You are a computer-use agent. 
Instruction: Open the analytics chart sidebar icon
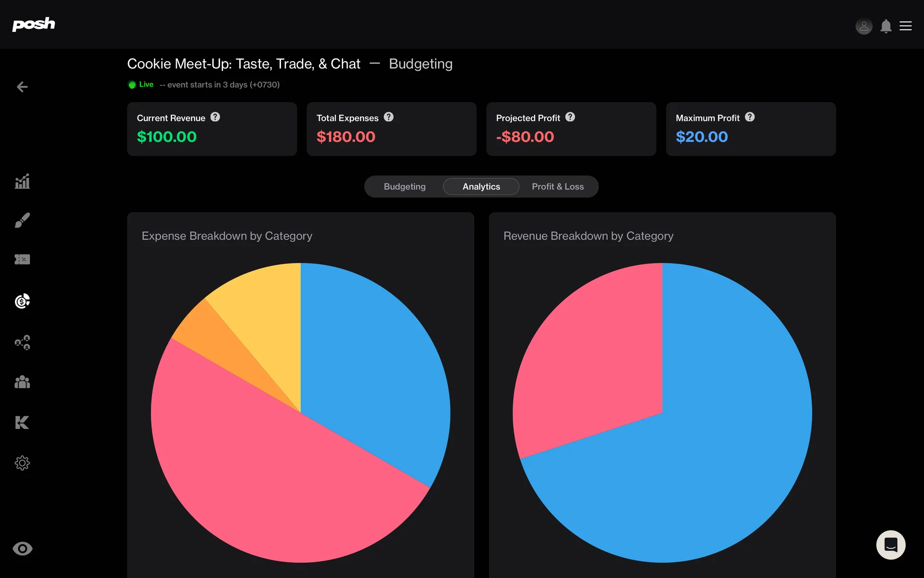(22, 182)
